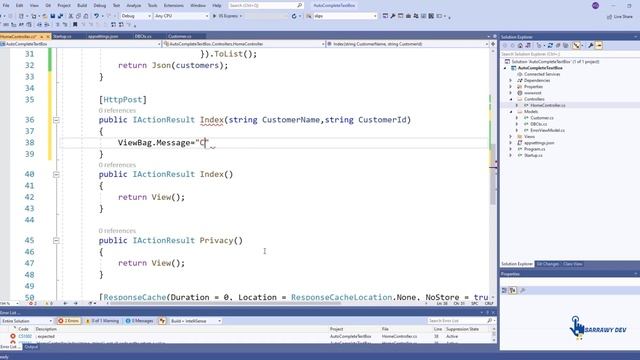Viewport: 640px width, 360px height.
Task: Switch to the Git Changes panel tab
Action: [547, 264]
